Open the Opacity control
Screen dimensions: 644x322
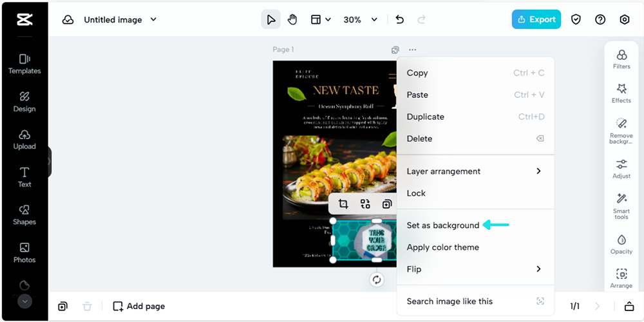621,244
